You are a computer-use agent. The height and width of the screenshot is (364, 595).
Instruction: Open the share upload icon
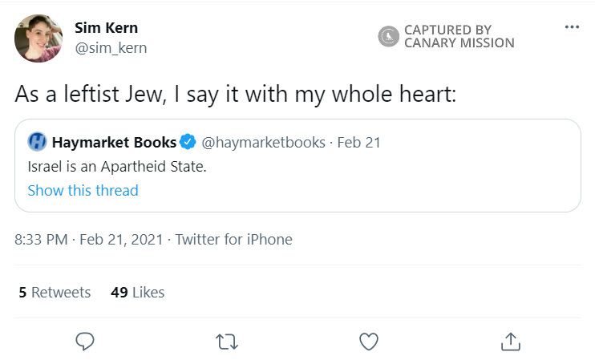[x=510, y=342]
